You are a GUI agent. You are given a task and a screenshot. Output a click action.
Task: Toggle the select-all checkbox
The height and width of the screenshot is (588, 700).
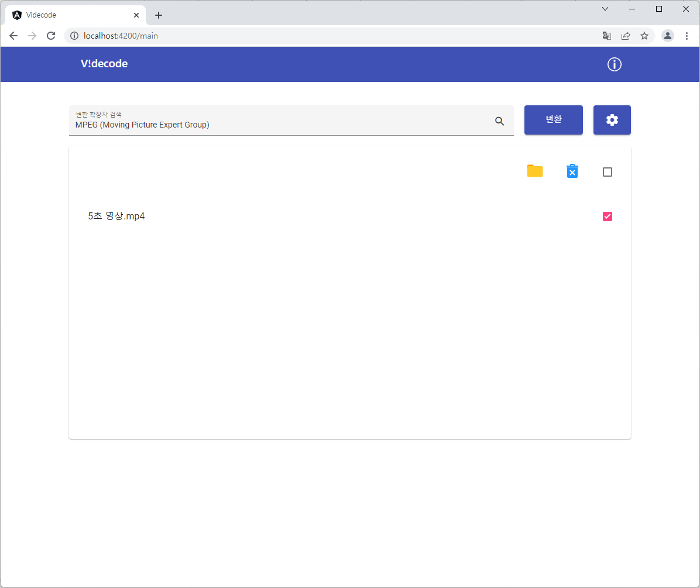click(607, 172)
